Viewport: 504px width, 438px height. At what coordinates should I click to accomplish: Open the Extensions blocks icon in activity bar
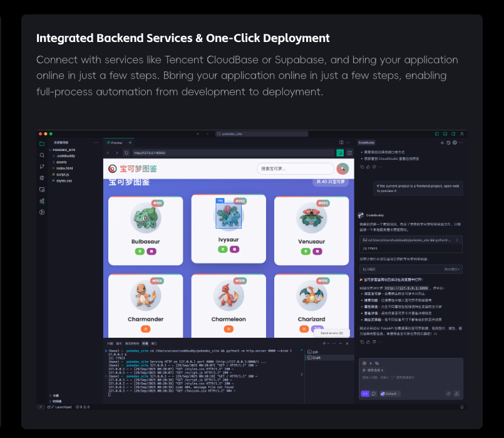(42, 201)
